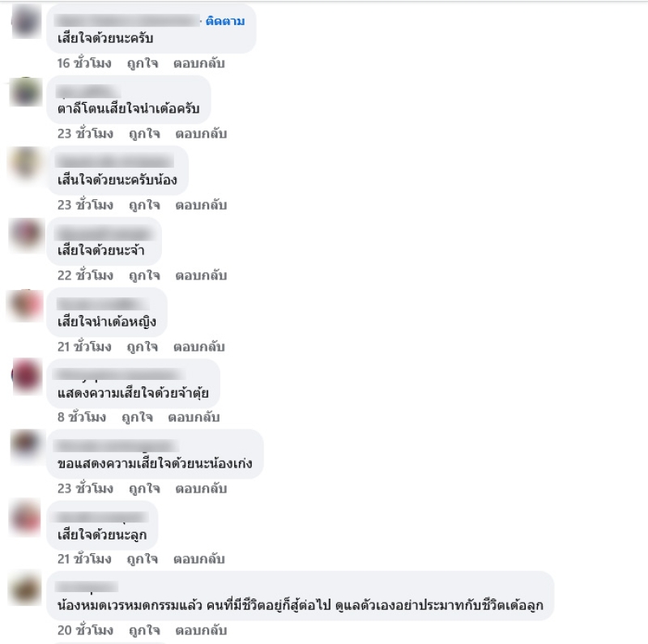Screen dimensions: 648x644
Task: Open avatar of the เสียใจด้วยนะครับ commenter
Action: [x=27, y=21]
